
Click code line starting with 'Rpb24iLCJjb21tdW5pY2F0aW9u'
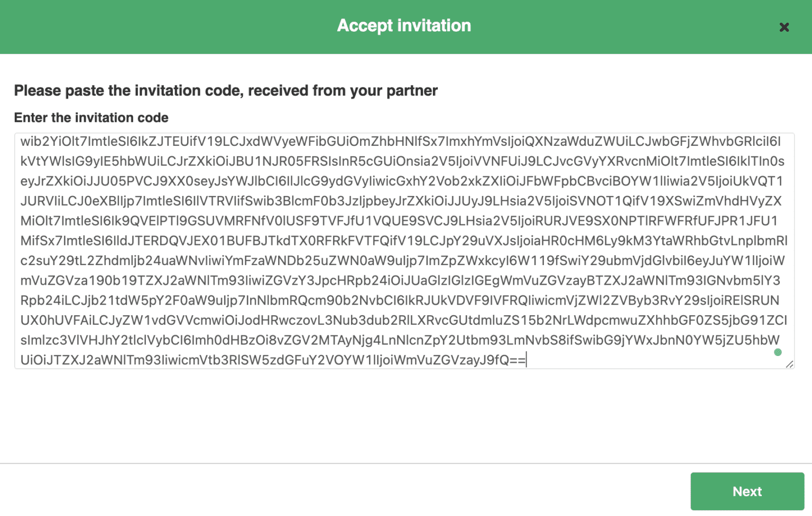(x=400, y=301)
